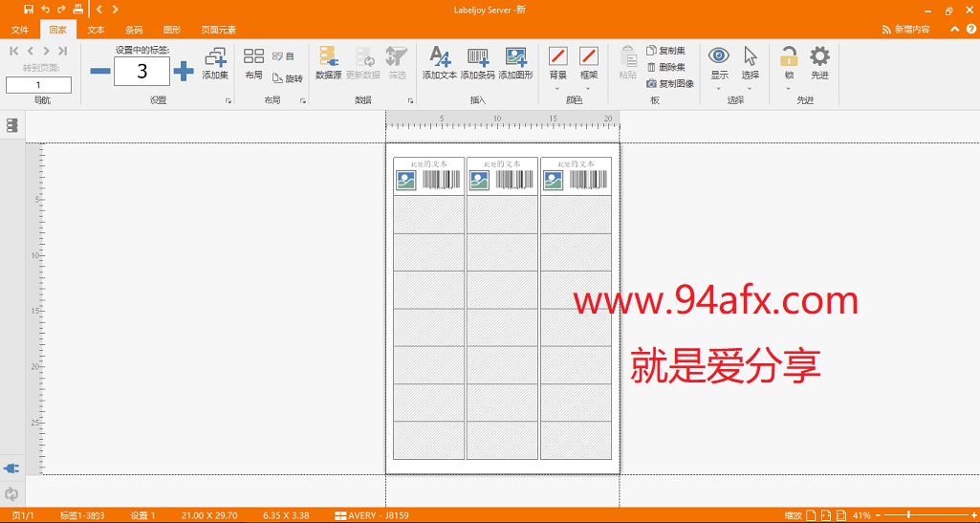Go to last page navigation arrow

[x=62, y=52]
